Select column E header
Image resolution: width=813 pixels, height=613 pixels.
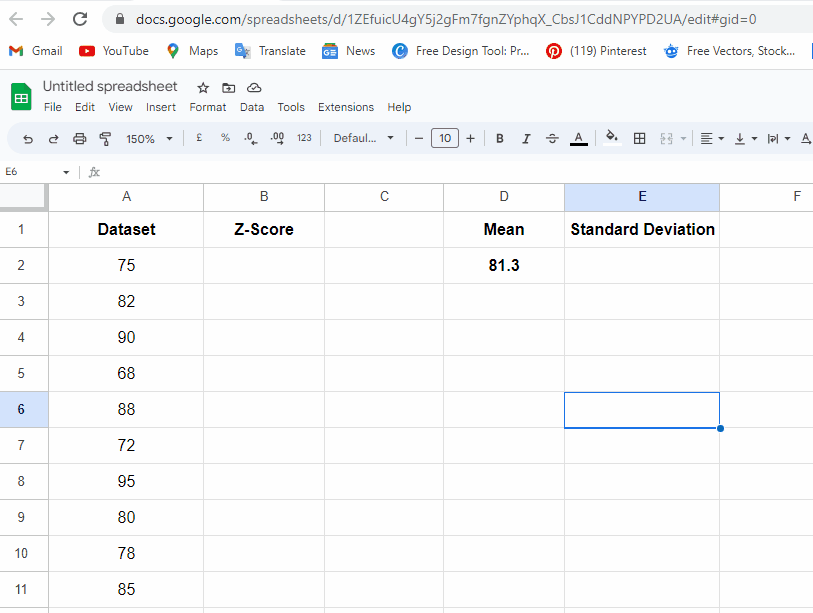point(642,197)
